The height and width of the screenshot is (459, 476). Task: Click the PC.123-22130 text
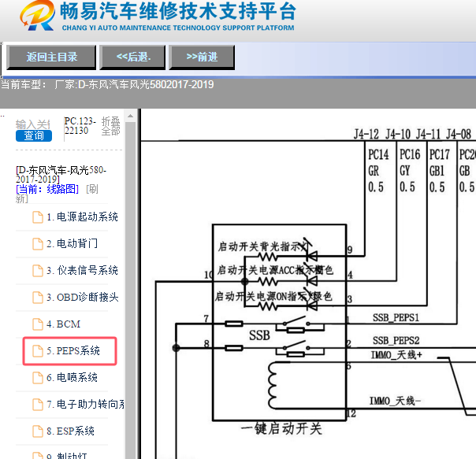tap(80, 126)
